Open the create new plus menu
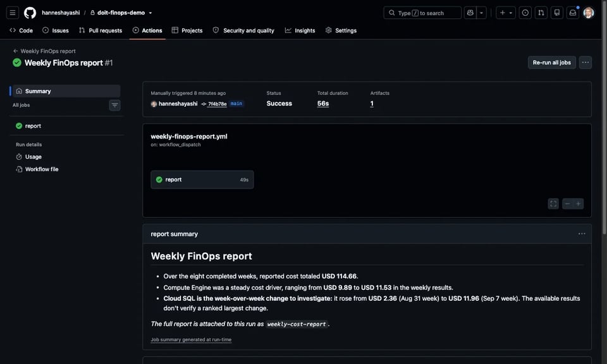 [x=506, y=13]
